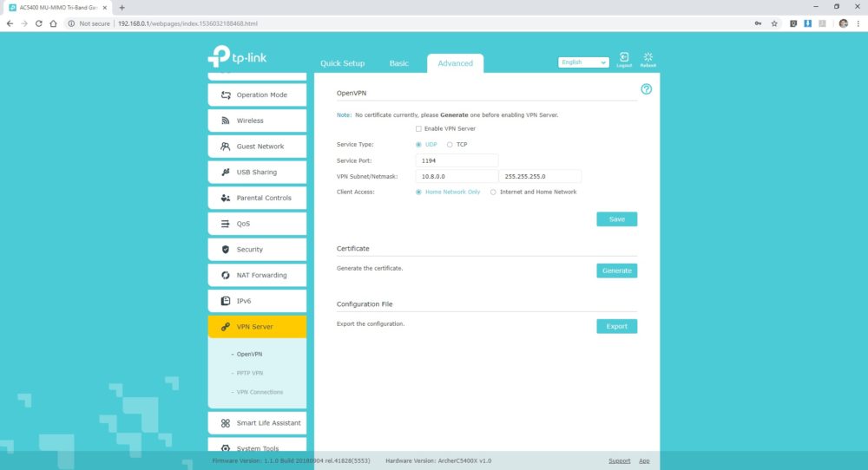Click the Reboot icon

click(x=648, y=59)
